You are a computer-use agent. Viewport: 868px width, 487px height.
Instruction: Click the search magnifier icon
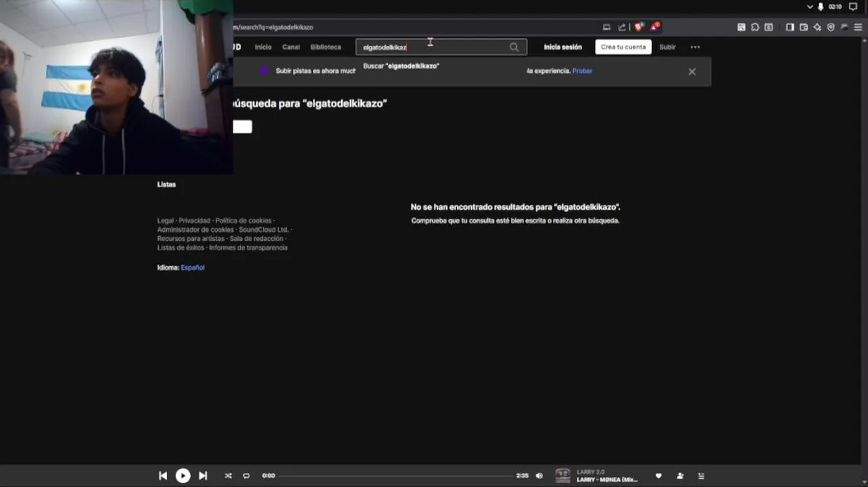click(x=514, y=47)
